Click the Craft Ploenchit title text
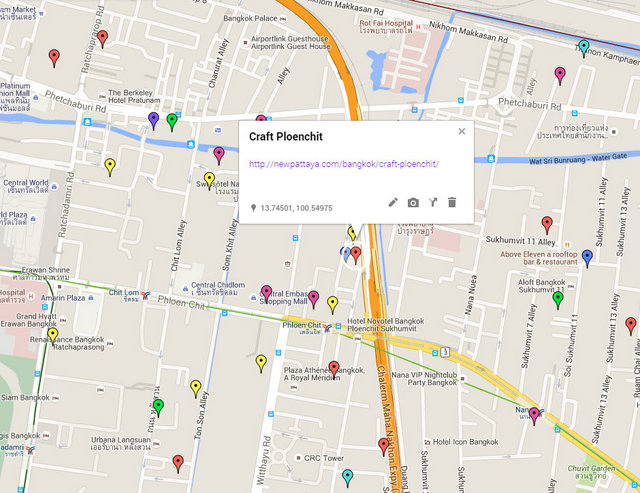Screen dimensions: 640x493 [x=286, y=136]
